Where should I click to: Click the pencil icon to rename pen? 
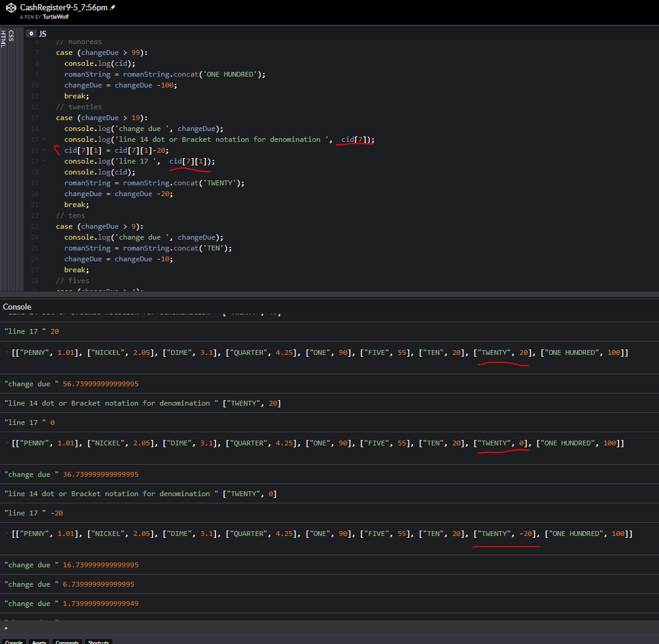113,7
